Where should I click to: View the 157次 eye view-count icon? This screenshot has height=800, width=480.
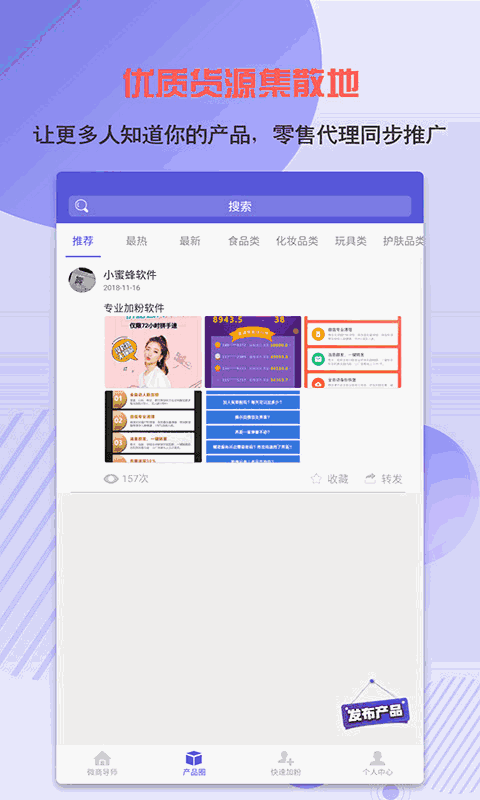111,479
